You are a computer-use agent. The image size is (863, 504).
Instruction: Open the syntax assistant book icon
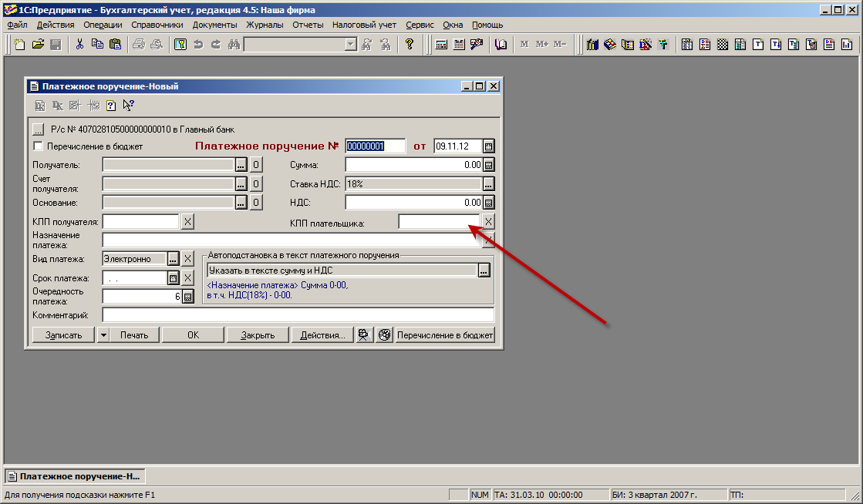coord(501,44)
